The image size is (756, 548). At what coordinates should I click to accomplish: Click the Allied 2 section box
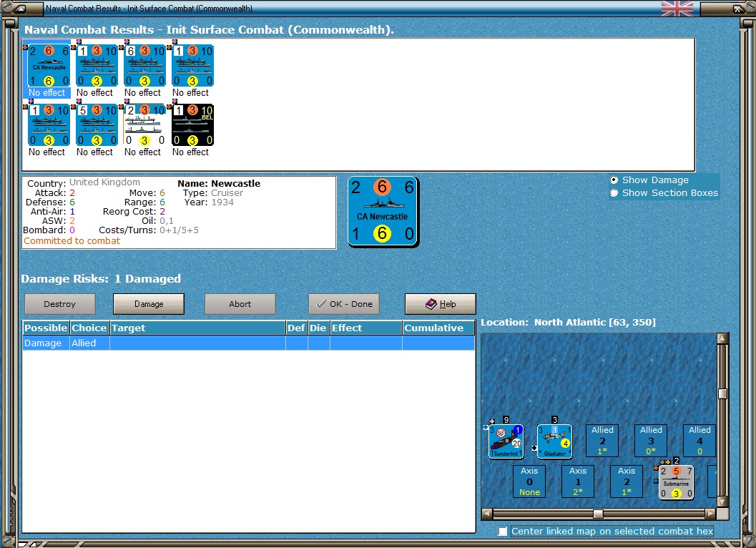[603, 441]
